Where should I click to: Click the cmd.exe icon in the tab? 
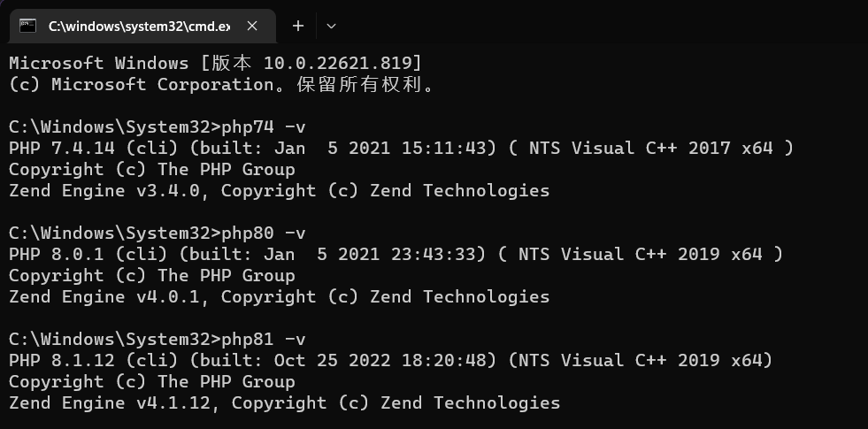tap(27, 26)
